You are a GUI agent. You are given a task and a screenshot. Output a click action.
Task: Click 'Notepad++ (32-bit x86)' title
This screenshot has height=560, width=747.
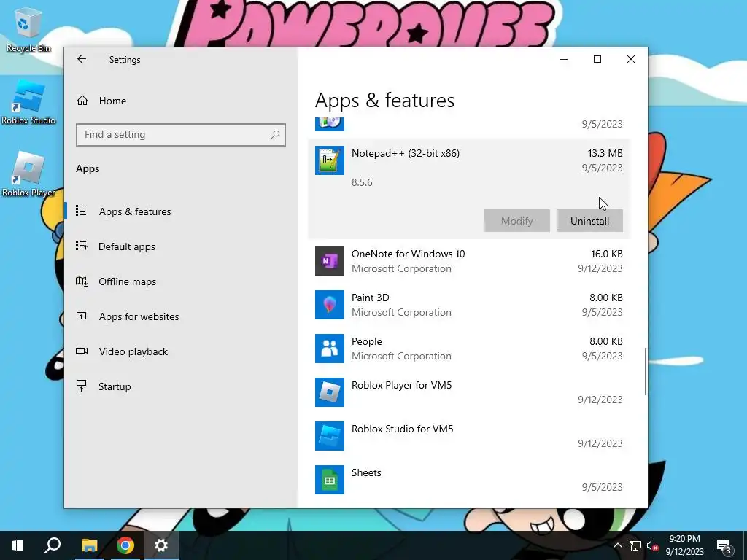click(406, 153)
